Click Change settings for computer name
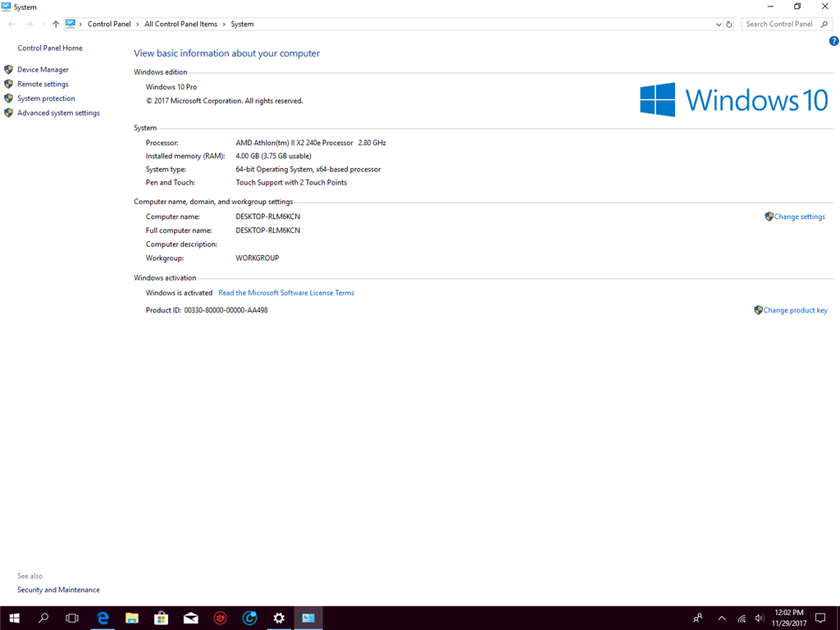This screenshot has width=840, height=630. coord(799,217)
